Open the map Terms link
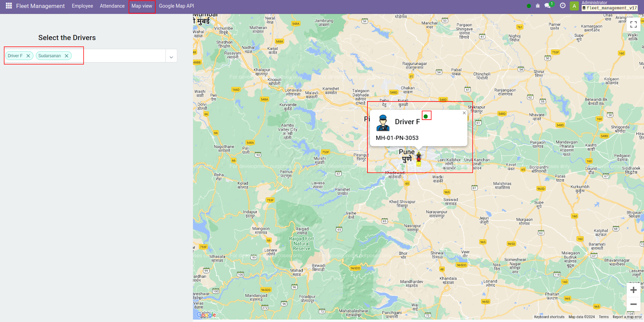The image size is (644, 322). tap(604, 317)
